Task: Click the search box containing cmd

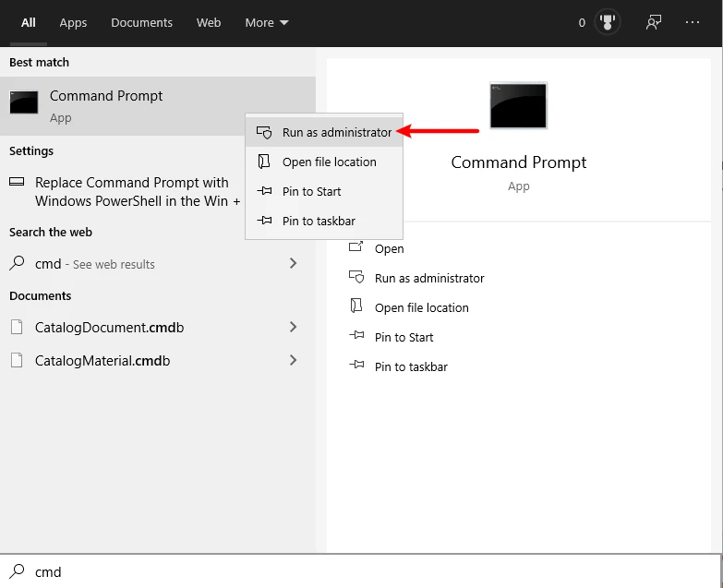Action: [361, 571]
